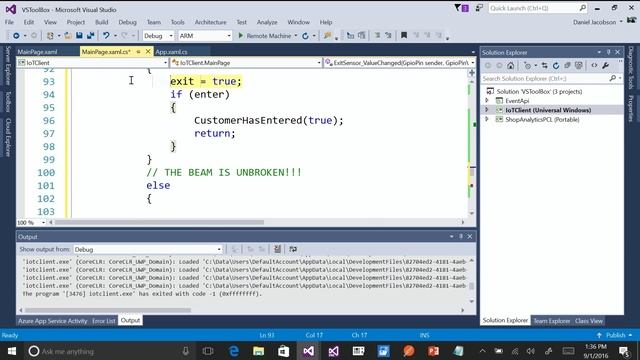Open the Analyze menu
640x360 pixels.
coord(267,22)
